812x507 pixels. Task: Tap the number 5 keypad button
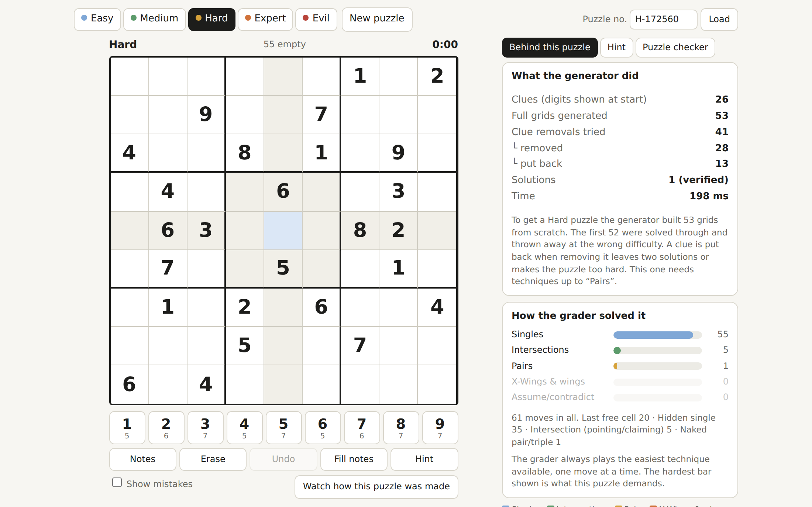[x=283, y=428]
